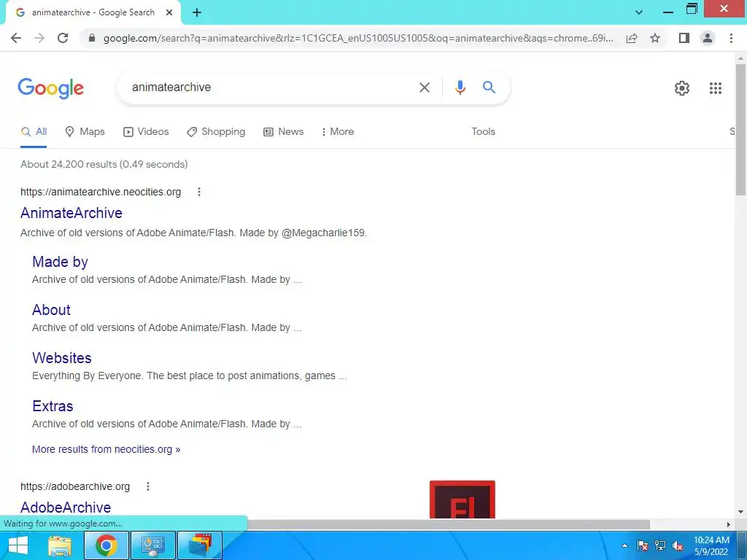Click the scroll down arrow
This screenshot has height=560, width=747.
pos(740,512)
